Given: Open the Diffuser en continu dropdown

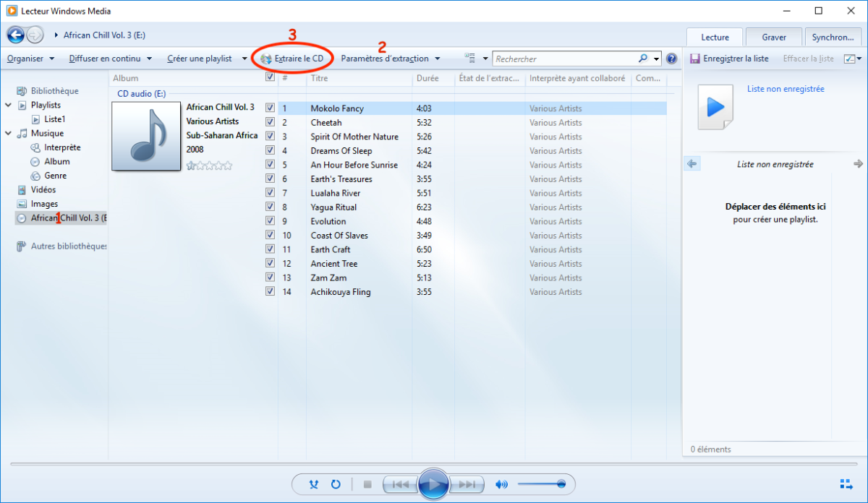Looking at the screenshot, I should [x=111, y=59].
